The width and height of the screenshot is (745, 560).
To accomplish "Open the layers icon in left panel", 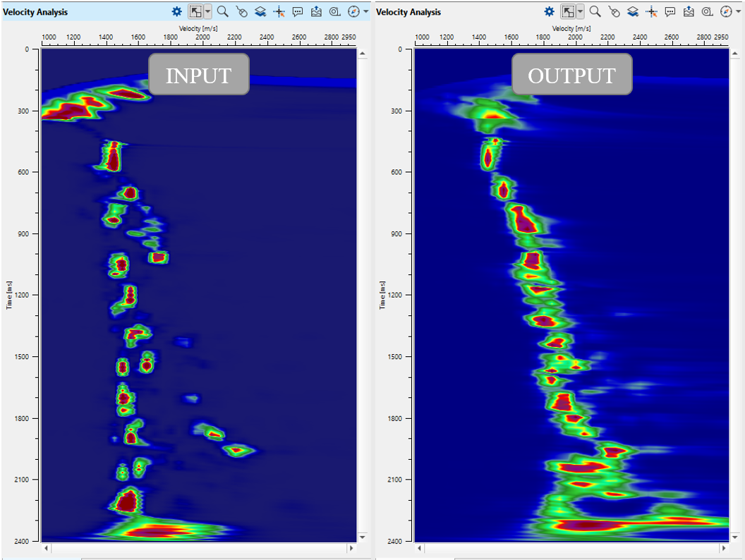I will 260,11.
